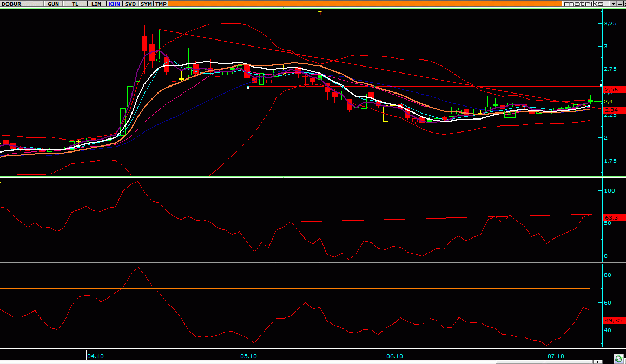Click the 1,75 price axis label
The width and height of the screenshot is (626, 364).
pos(610,161)
